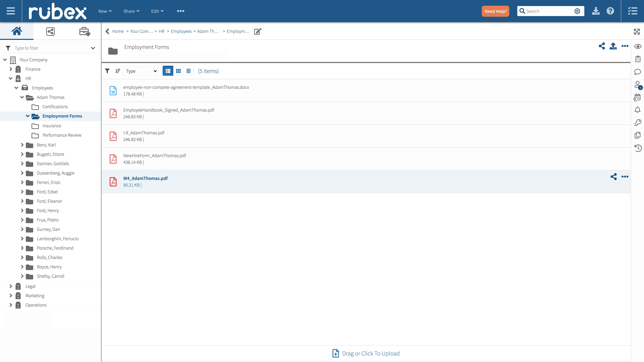Collapse the Adam Thomas folder

pyautogui.click(x=22, y=97)
